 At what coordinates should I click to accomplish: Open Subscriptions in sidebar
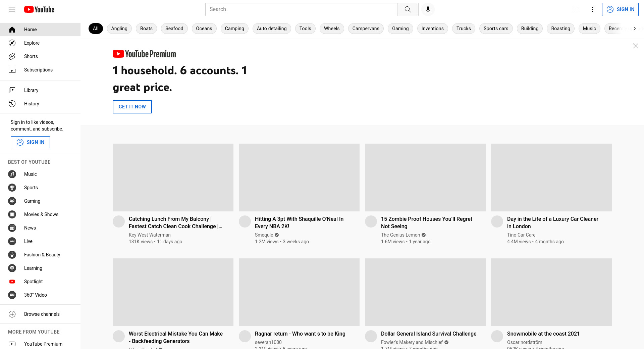40,70
